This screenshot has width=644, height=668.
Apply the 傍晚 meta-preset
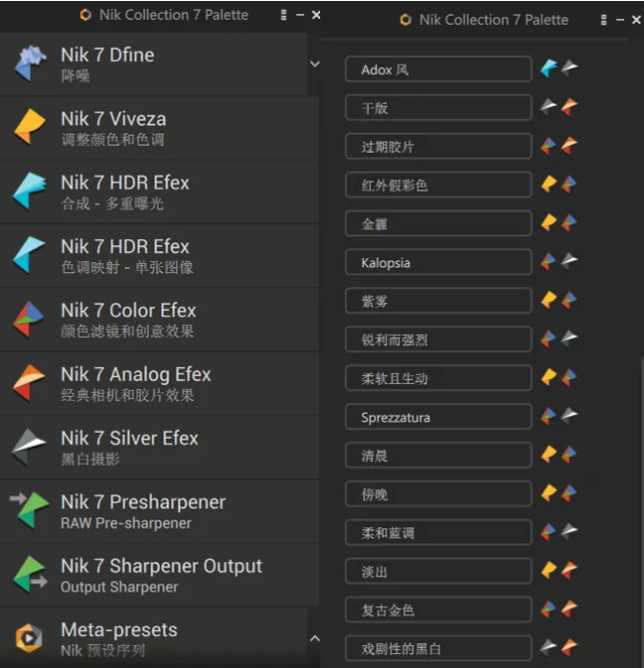pos(439,494)
